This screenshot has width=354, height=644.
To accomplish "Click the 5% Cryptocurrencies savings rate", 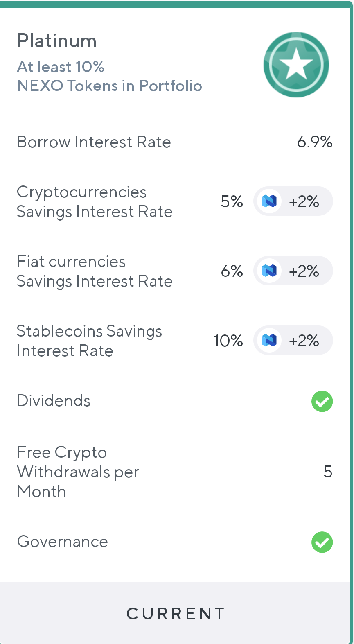I will pyautogui.click(x=232, y=201).
